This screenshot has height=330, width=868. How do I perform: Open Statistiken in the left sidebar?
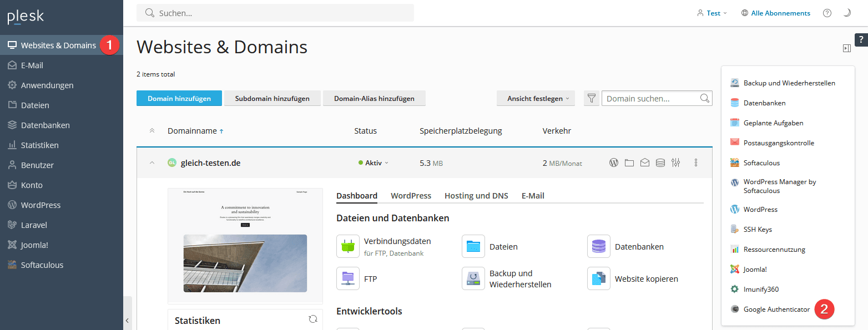(x=39, y=145)
